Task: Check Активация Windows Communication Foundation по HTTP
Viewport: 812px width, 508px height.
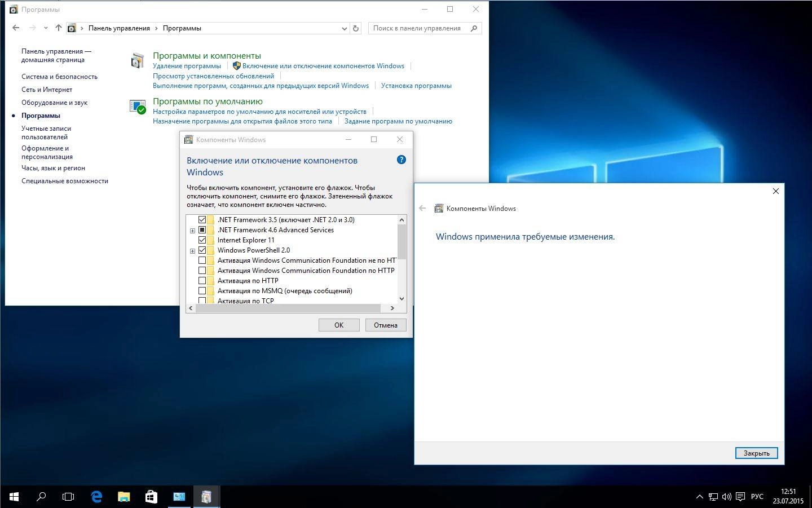Action: 202,271
